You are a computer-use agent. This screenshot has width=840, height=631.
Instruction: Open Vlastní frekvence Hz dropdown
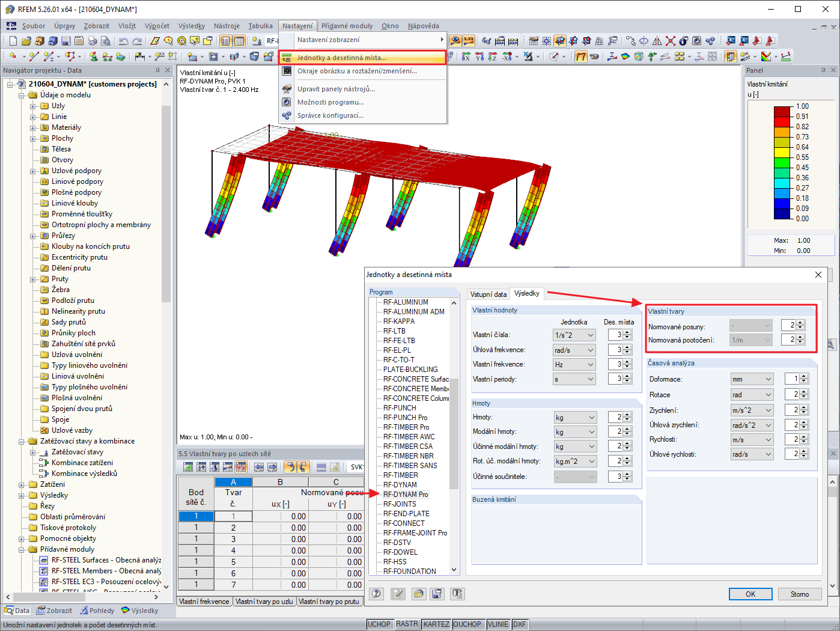click(x=574, y=364)
